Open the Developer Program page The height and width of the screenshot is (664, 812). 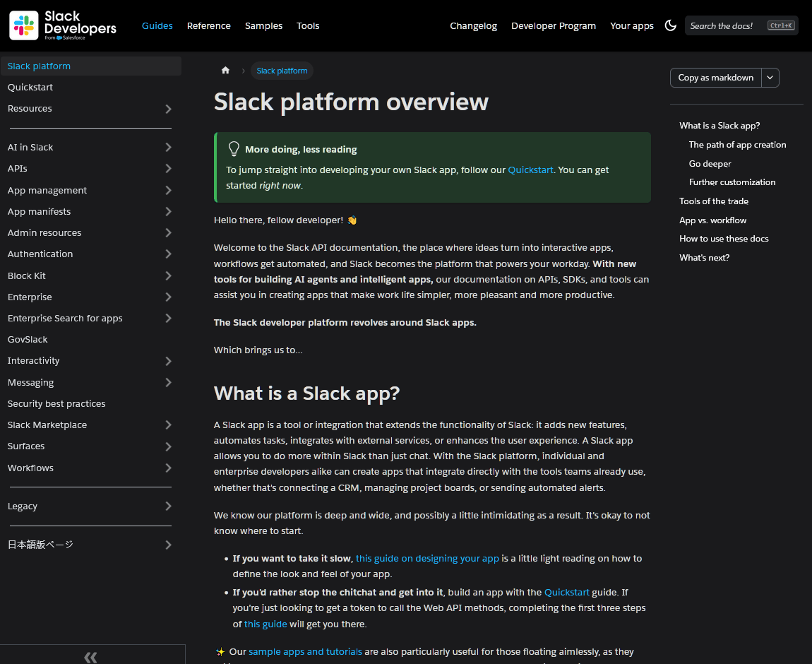pyautogui.click(x=554, y=25)
